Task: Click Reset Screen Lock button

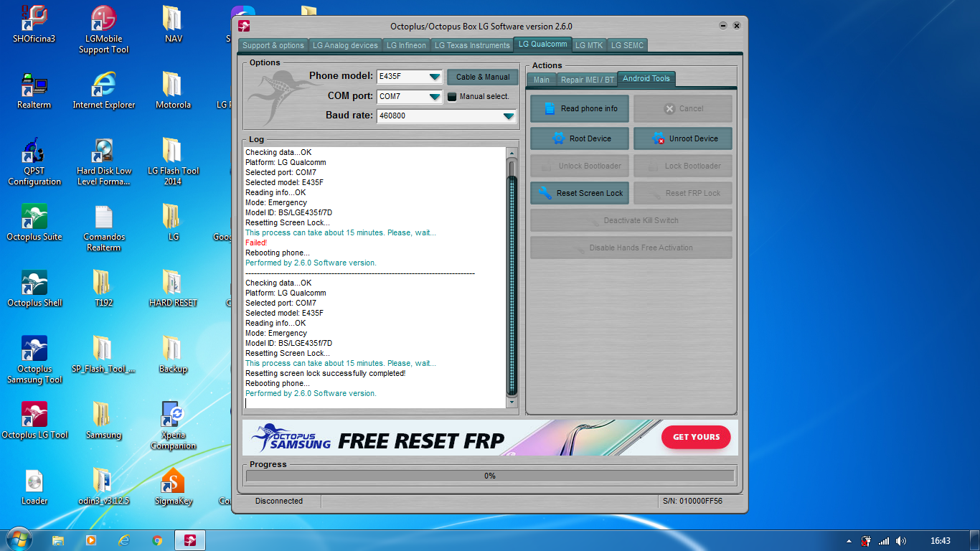Action: 580,193
